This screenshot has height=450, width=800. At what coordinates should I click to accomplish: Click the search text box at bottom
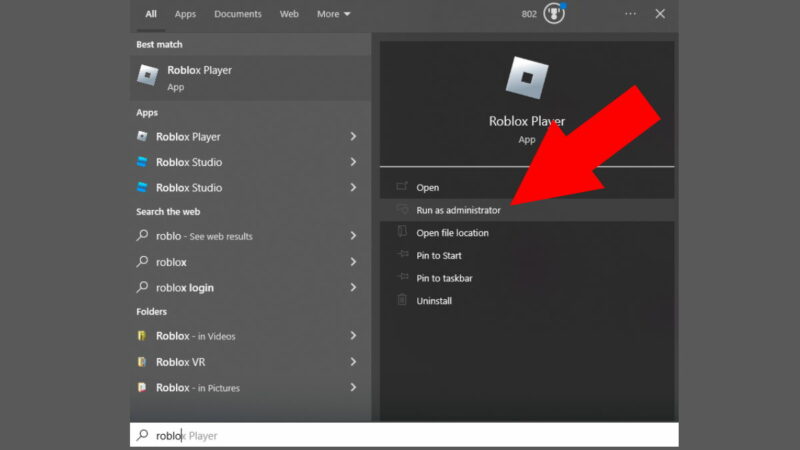[400, 436]
